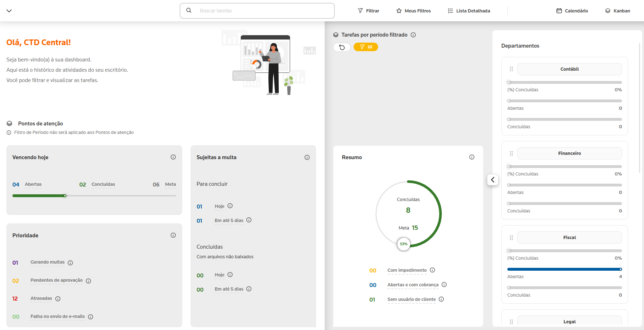Open Com impedimento link in Resumo

pyautogui.click(x=407, y=270)
